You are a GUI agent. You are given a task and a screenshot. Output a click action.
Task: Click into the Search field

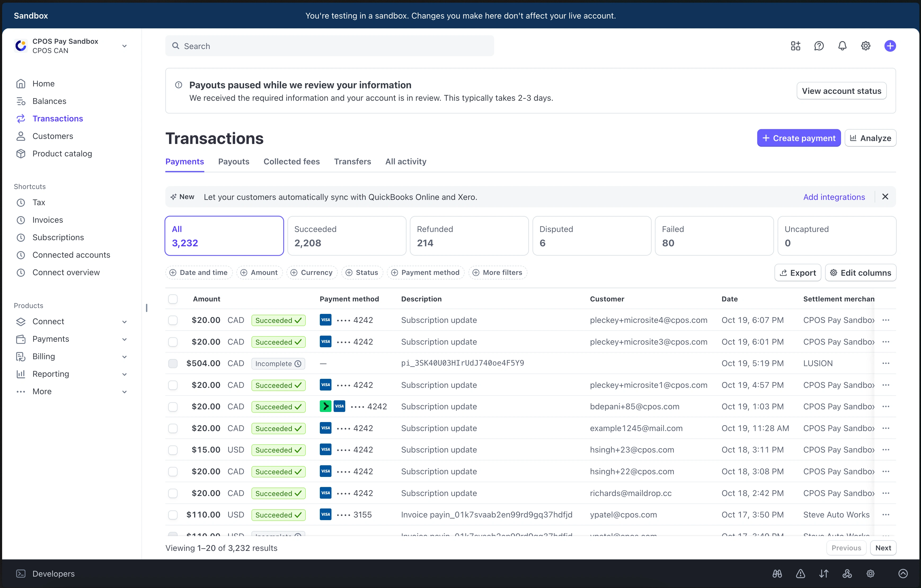click(x=329, y=46)
